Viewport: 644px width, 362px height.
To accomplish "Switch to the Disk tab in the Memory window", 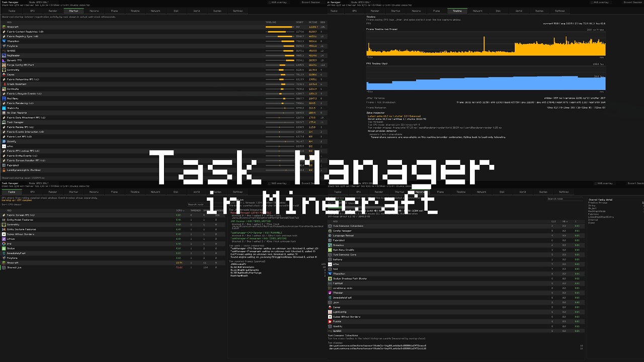I will point(502,192).
